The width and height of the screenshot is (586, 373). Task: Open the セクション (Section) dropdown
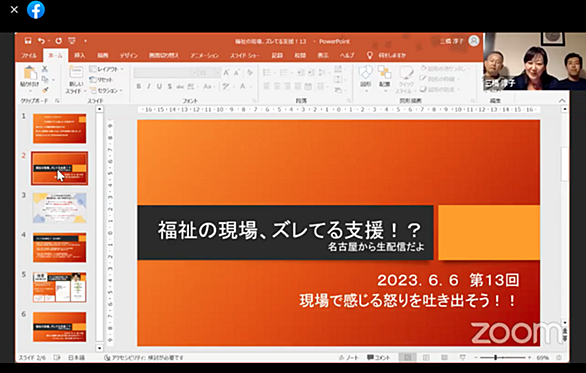[107, 90]
